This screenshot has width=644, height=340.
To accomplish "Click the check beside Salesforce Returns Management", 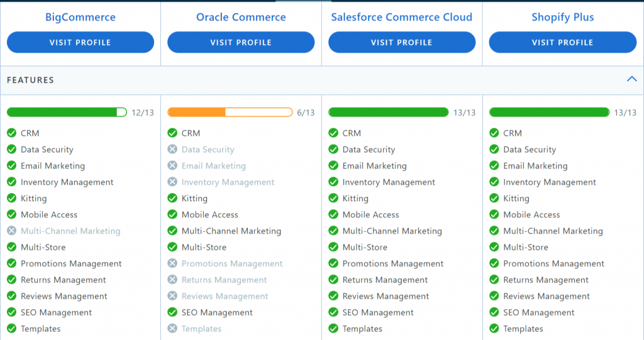I will point(333,280).
